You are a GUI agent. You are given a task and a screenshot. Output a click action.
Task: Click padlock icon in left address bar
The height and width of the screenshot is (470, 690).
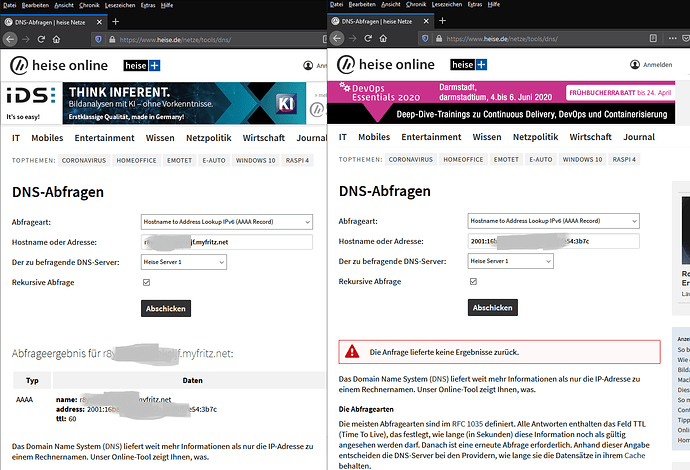click(112, 39)
